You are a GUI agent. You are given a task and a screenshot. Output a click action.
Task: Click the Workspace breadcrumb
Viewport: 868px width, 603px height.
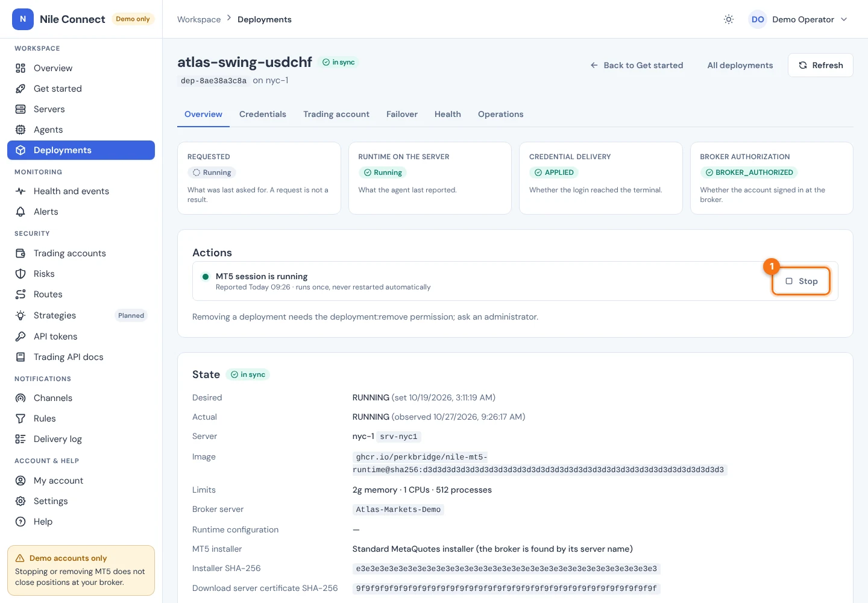(x=199, y=19)
